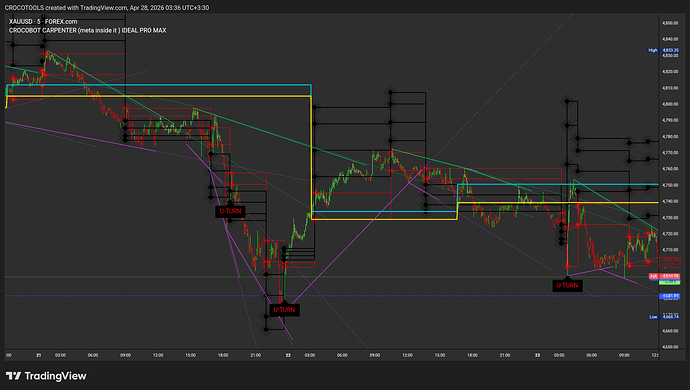Click the CROCOTOOLS created with TradingView.com header text
690x390 pixels.
point(107,7)
